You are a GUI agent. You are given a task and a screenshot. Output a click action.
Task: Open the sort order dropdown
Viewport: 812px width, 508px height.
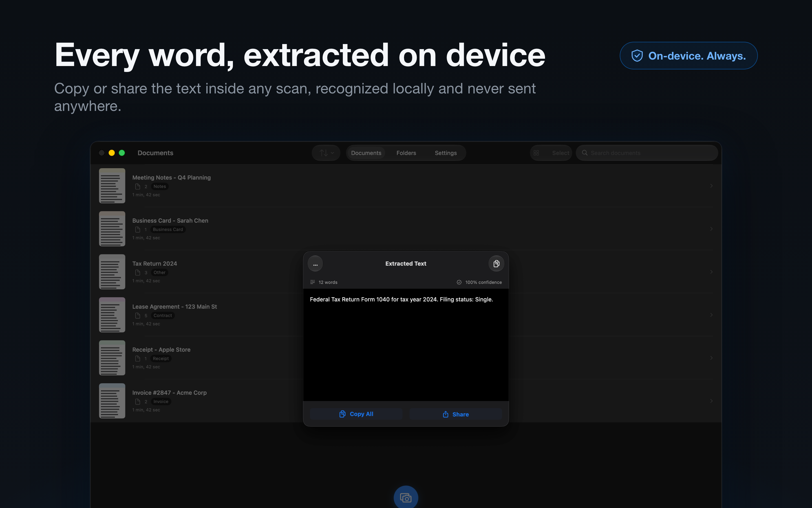click(326, 153)
